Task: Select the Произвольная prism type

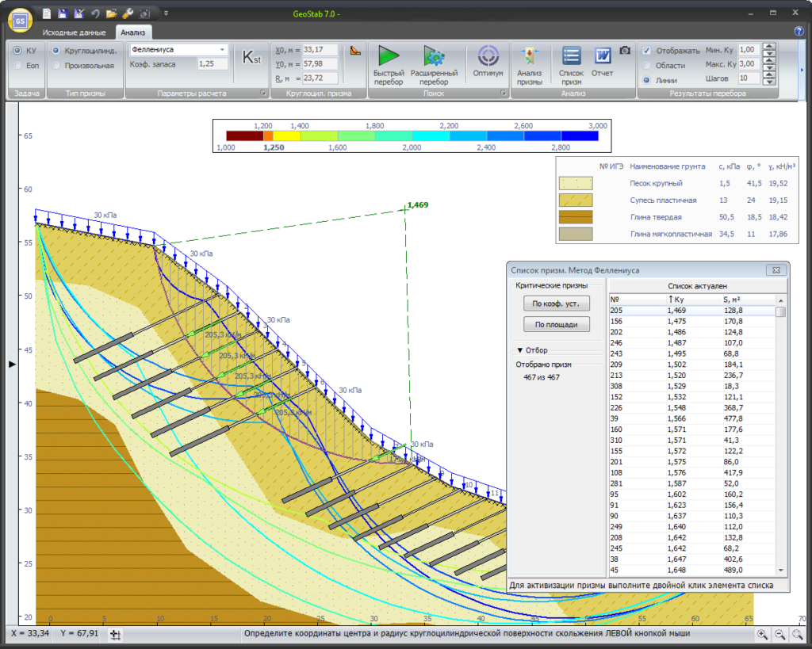Action: click(56, 65)
